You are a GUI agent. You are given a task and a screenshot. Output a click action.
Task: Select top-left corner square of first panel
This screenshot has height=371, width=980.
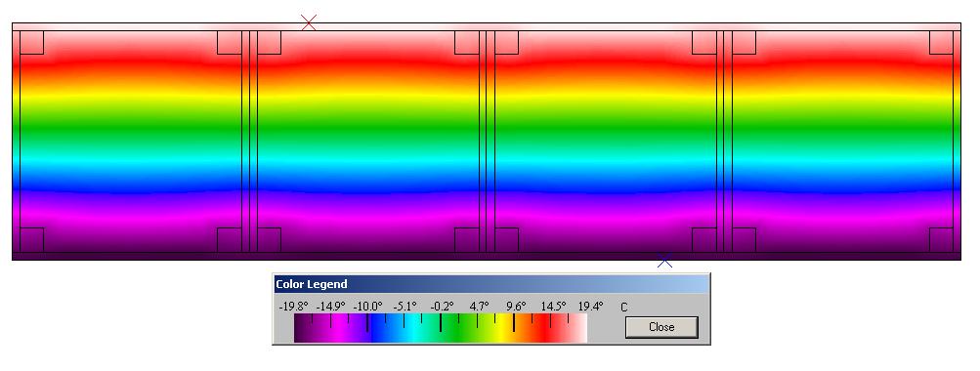tap(32, 43)
